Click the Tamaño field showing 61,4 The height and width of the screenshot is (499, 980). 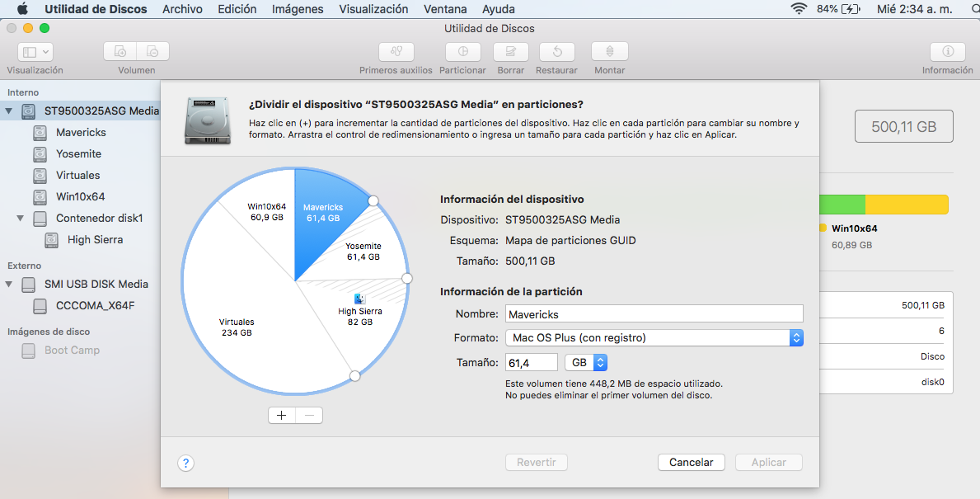(532, 362)
